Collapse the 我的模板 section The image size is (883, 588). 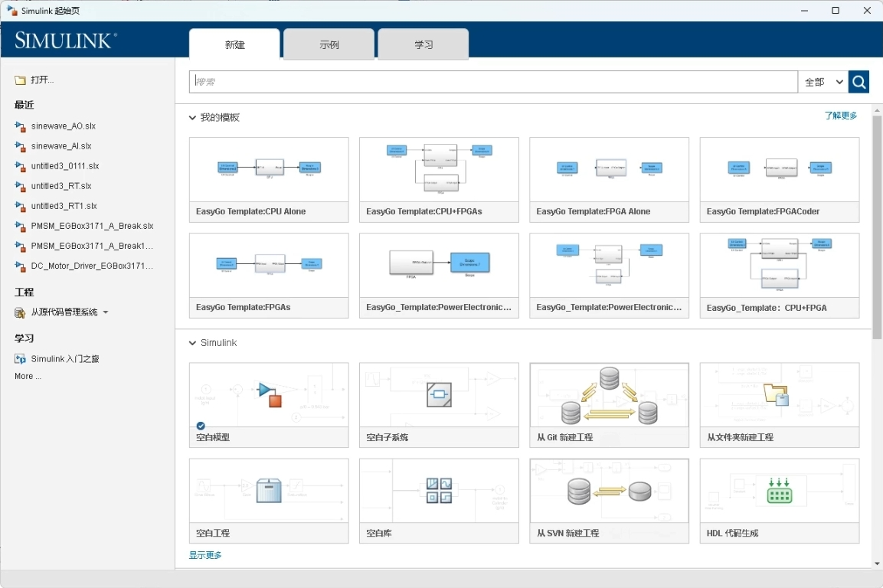193,118
